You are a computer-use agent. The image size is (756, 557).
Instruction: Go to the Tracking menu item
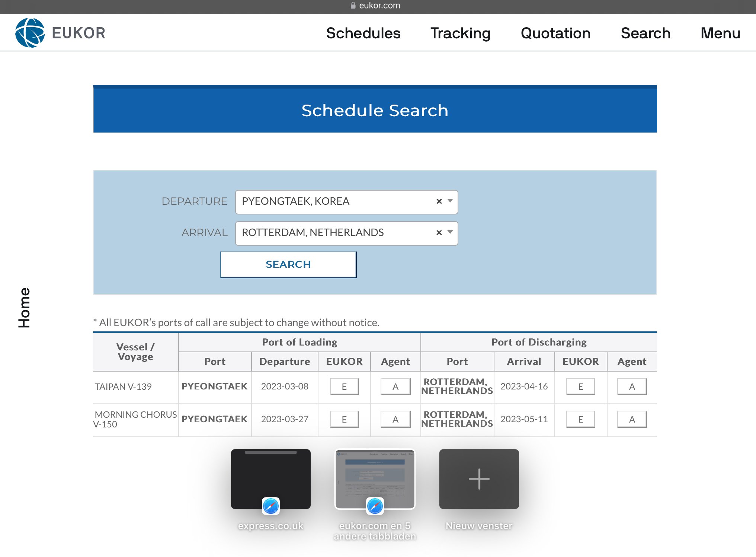pos(460,33)
